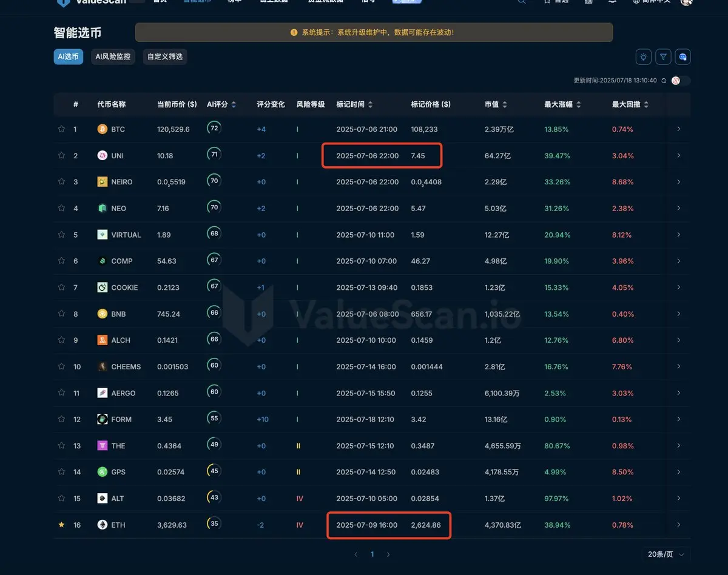
Task: Click the ALT coin icon
Action: pos(103,499)
